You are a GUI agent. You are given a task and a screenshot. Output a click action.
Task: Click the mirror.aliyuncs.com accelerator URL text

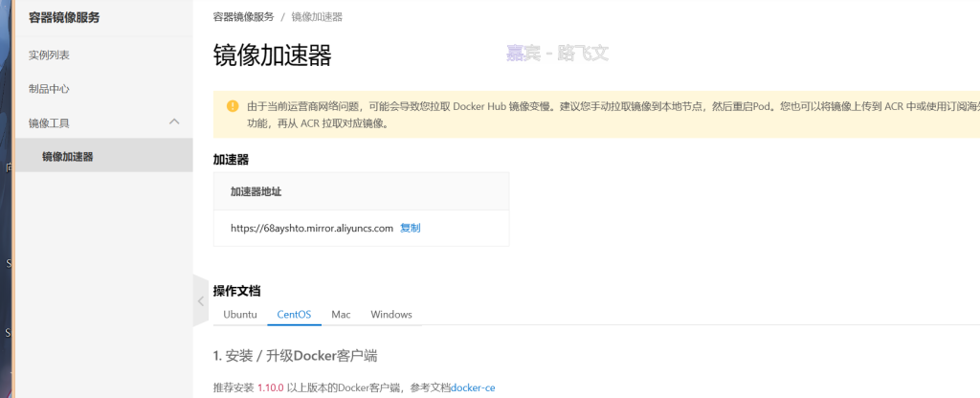(x=312, y=228)
